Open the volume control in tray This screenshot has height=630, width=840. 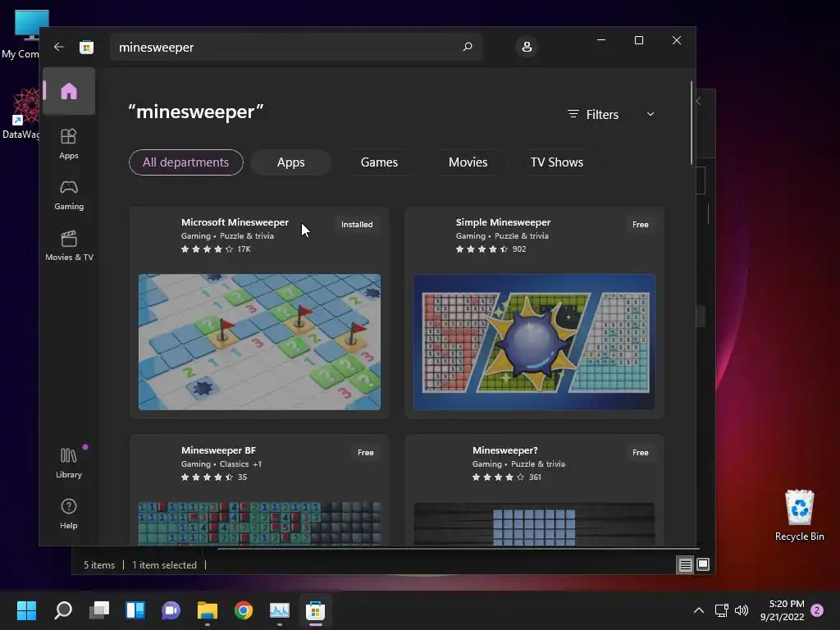pyautogui.click(x=742, y=610)
